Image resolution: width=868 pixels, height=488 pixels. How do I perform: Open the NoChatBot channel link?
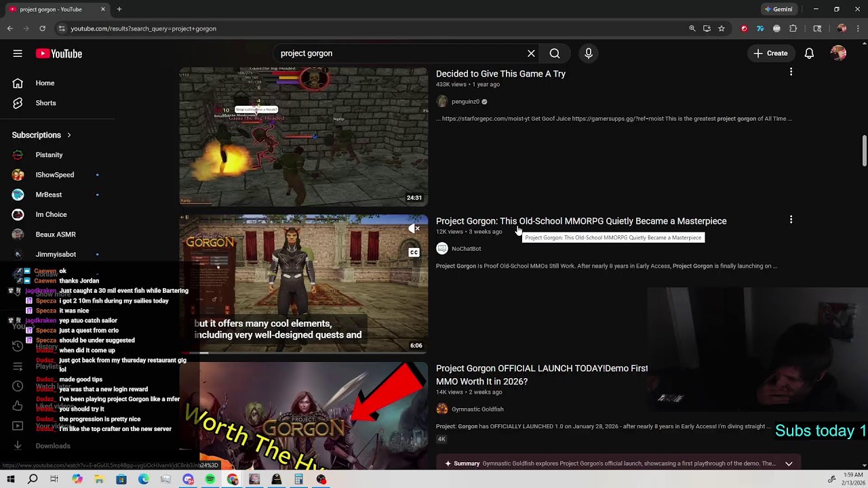(x=466, y=249)
